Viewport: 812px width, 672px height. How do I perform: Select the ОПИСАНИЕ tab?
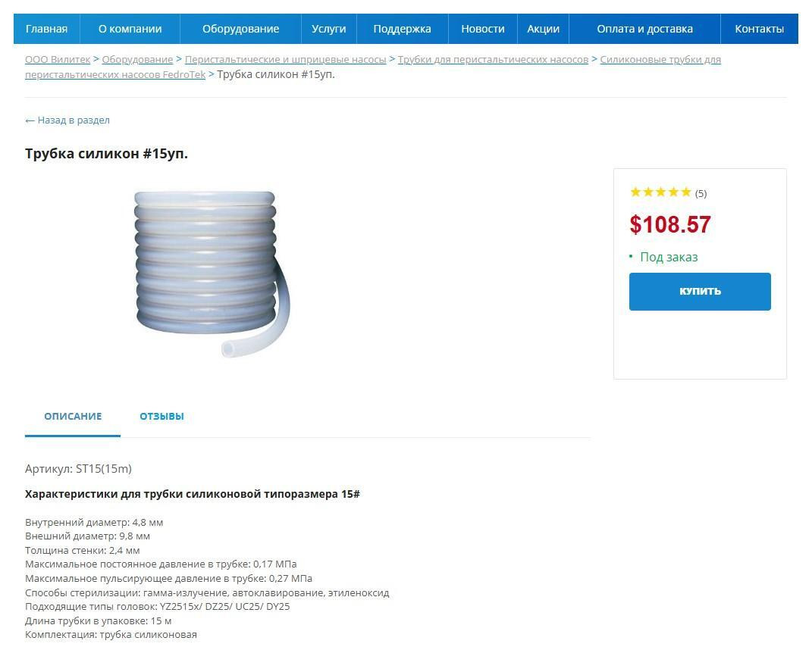point(73,417)
